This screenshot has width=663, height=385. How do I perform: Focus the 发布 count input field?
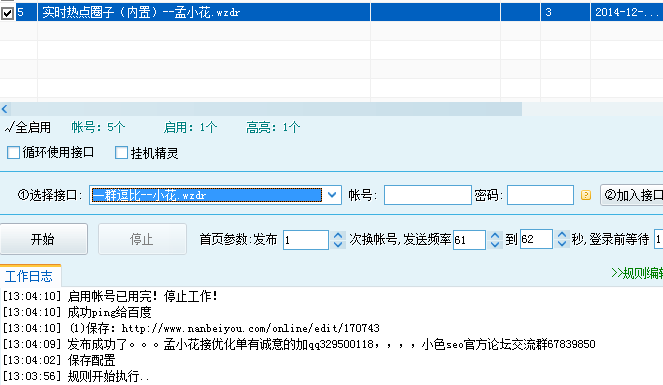[306, 240]
